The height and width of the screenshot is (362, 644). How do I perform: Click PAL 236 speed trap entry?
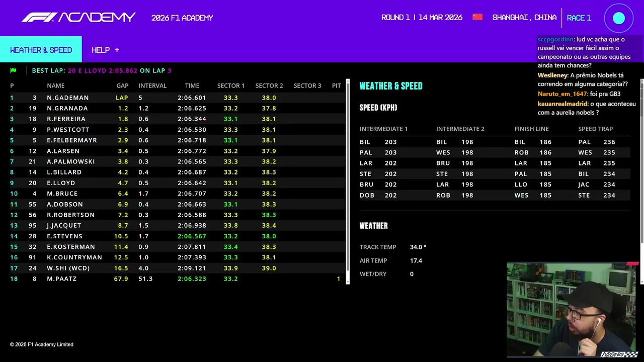[x=597, y=142]
